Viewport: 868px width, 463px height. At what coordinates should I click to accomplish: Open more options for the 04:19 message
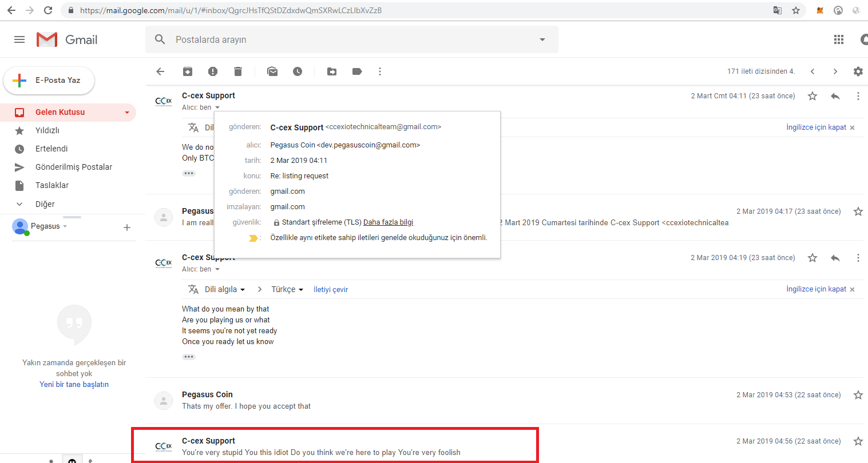[858, 258]
